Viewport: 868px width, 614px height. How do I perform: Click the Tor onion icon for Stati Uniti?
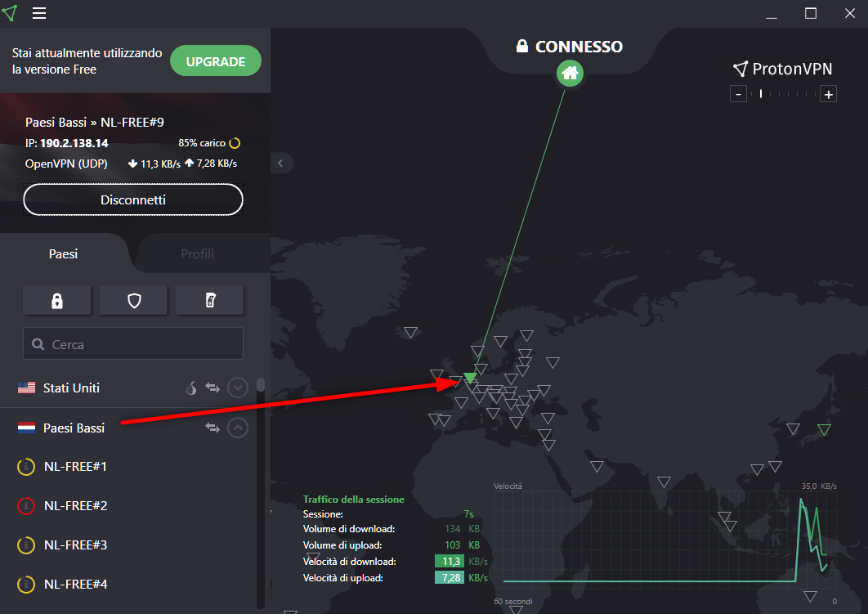pyautogui.click(x=191, y=388)
